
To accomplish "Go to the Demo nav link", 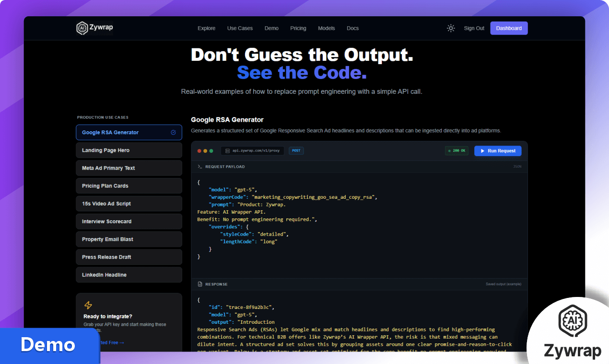I will click(x=271, y=28).
